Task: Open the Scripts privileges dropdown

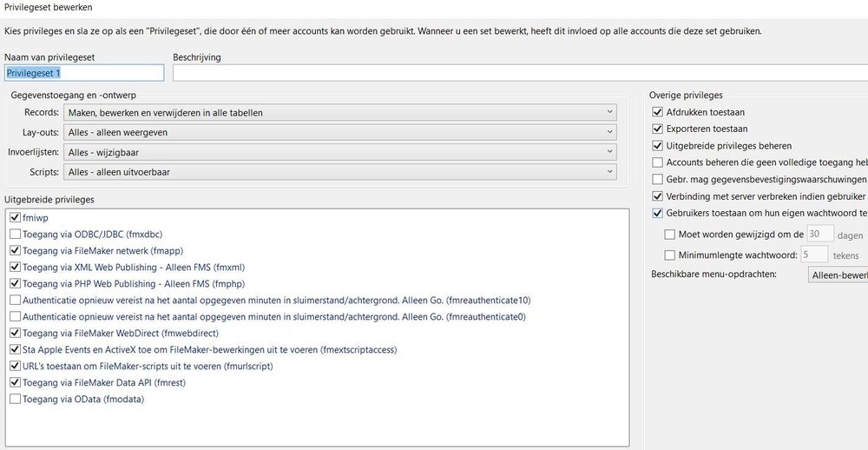Action: coord(340,172)
